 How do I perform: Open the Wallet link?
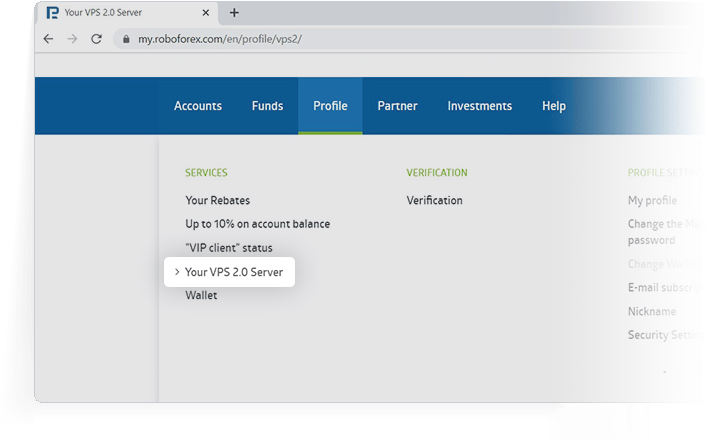(201, 295)
